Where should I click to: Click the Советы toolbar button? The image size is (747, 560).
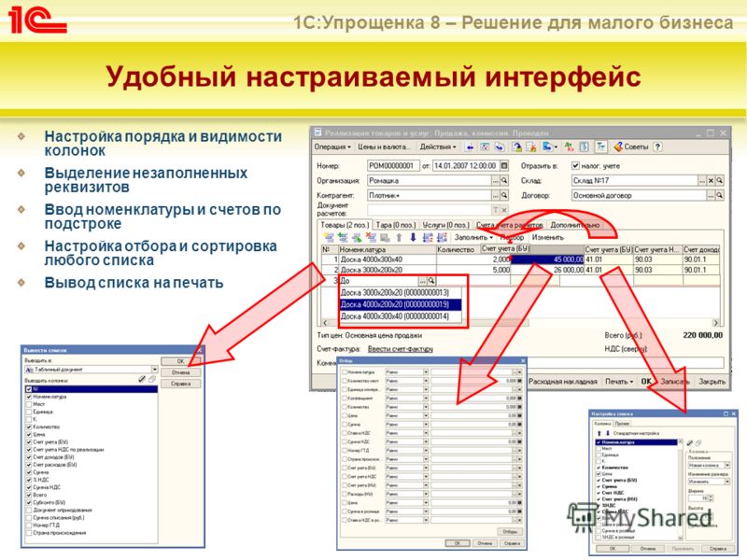[x=631, y=147]
